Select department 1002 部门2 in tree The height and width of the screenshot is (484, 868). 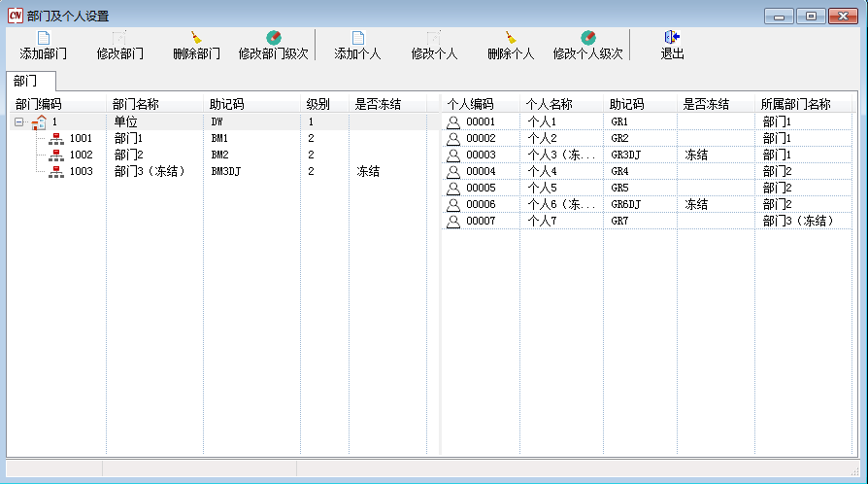(81, 156)
